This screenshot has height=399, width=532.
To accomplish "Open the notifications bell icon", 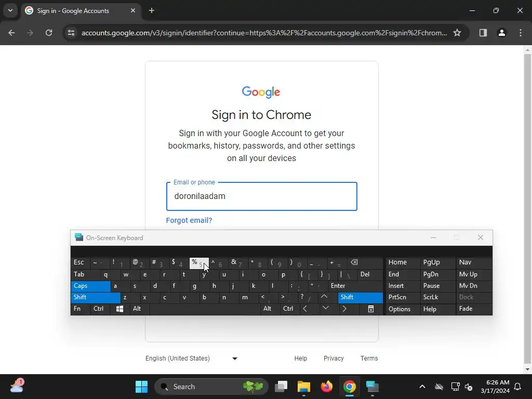I will point(518,387).
